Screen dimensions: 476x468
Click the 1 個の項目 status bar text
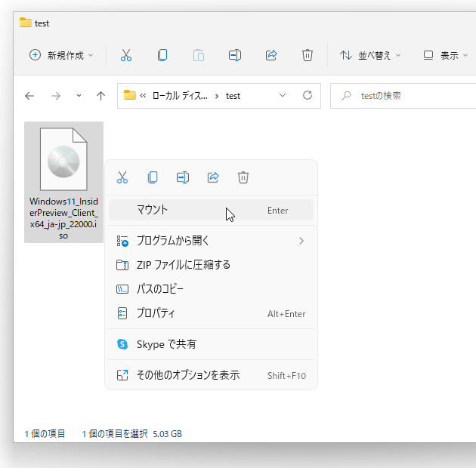point(45,434)
